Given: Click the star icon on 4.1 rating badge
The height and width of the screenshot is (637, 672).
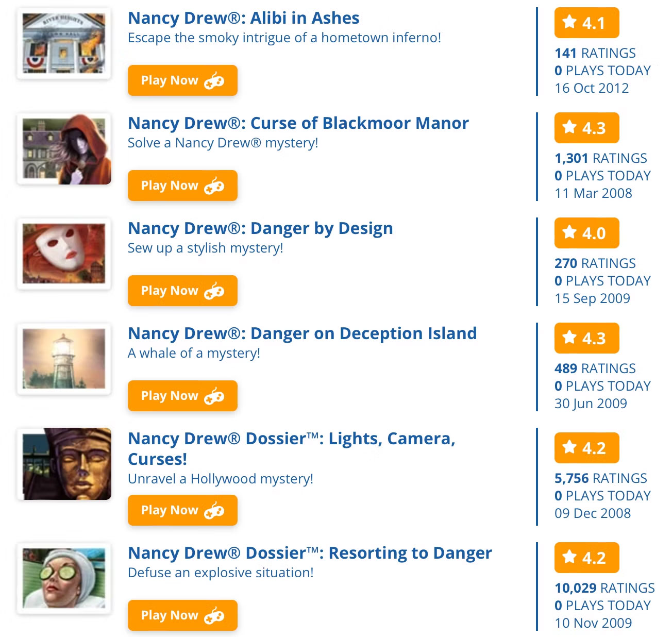Looking at the screenshot, I should coord(569,22).
